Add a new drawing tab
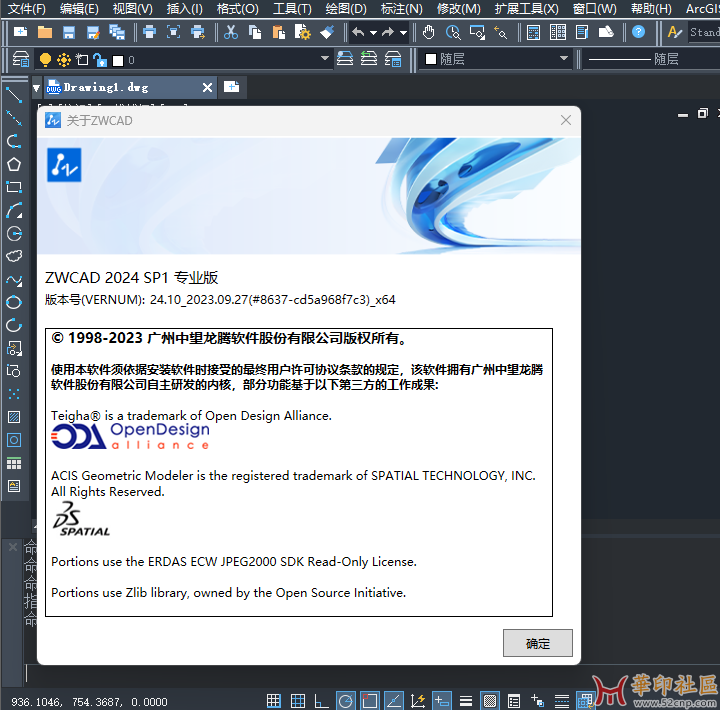 (x=231, y=87)
